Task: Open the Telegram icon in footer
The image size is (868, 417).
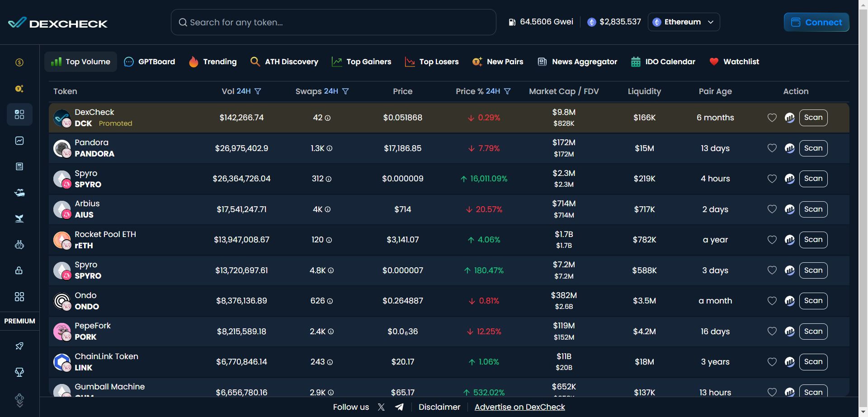Action: pyautogui.click(x=399, y=407)
